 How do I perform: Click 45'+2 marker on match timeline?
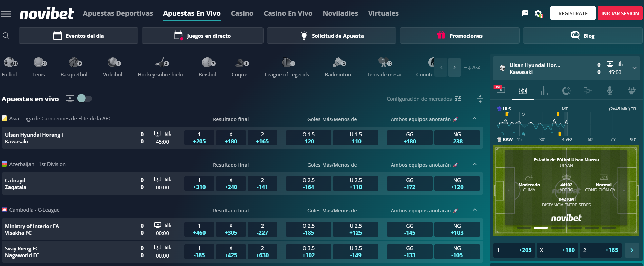(x=567, y=139)
